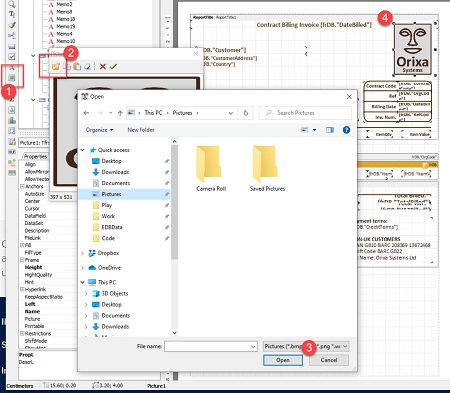
Task: Expand the Anchors property group
Action: (22, 186)
